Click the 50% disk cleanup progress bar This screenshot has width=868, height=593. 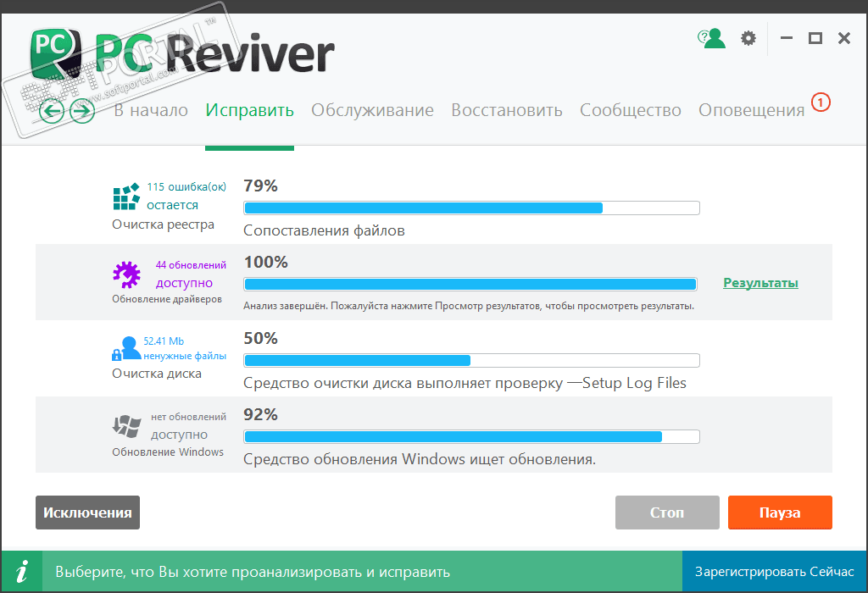click(471, 361)
